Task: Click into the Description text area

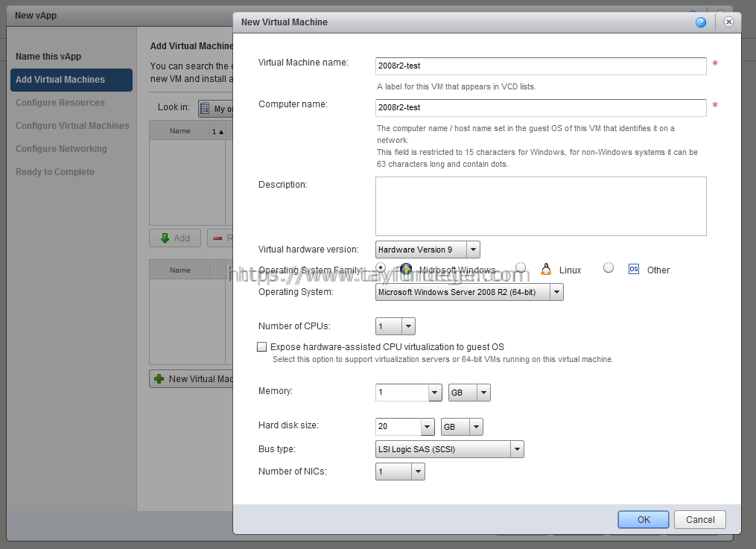Action: click(x=541, y=206)
